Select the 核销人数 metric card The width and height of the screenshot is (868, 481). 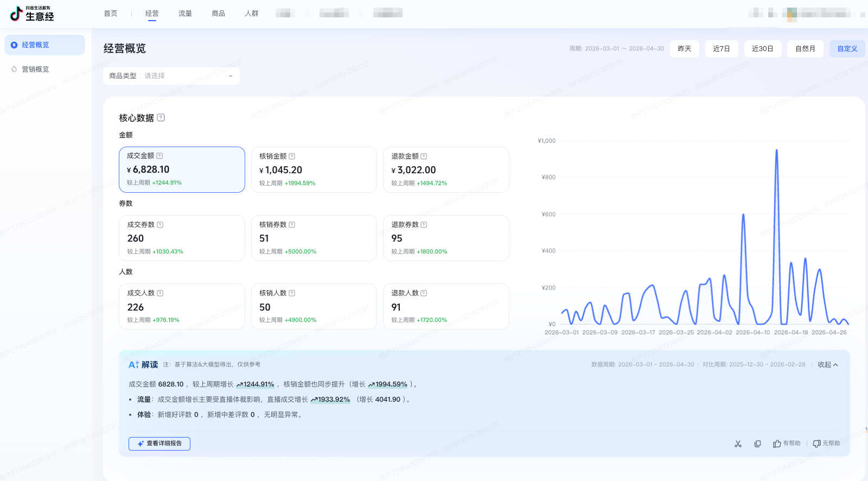[314, 306]
